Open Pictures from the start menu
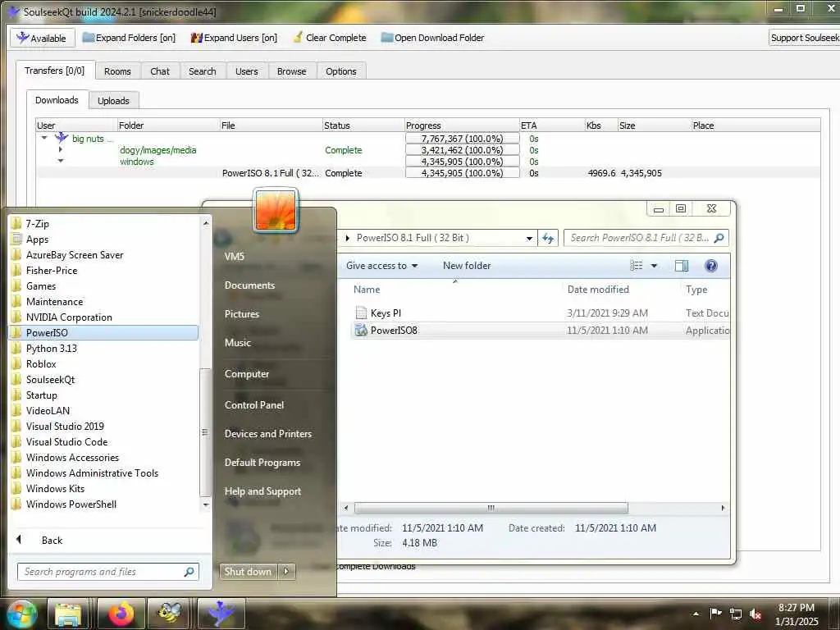 (242, 314)
